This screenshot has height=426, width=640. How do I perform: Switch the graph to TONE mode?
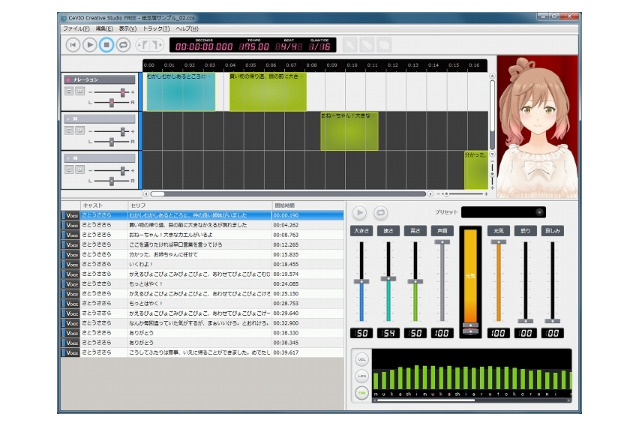tap(362, 393)
